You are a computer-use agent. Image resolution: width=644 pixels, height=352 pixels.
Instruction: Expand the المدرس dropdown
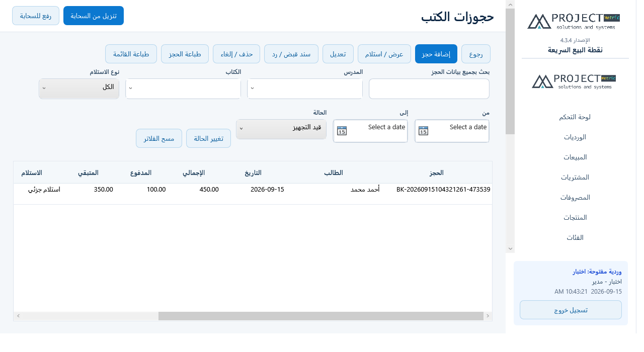(305, 89)
